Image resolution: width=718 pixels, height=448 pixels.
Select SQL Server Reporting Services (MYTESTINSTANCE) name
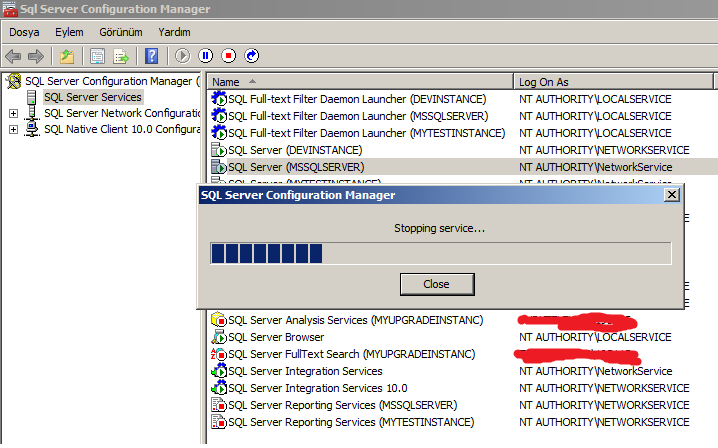[x=351, y=422]
